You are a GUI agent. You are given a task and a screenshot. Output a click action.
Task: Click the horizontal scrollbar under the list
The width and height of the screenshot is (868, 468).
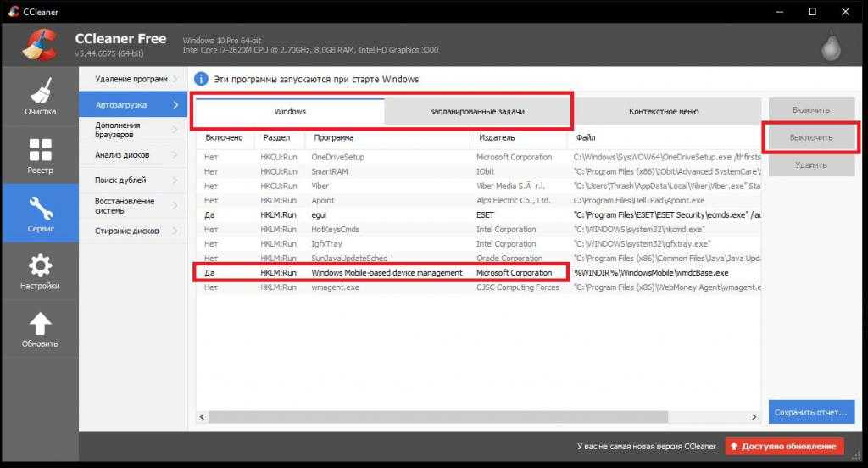(475, 417)
